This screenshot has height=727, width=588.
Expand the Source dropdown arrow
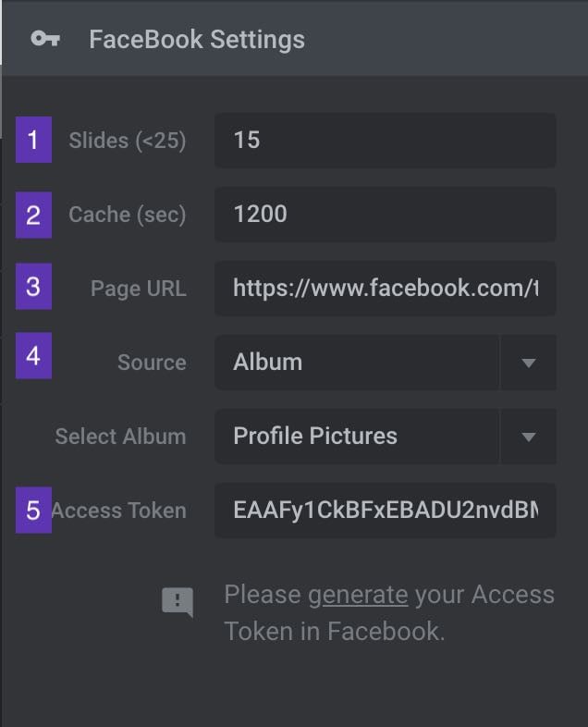[x=529, y=363]
